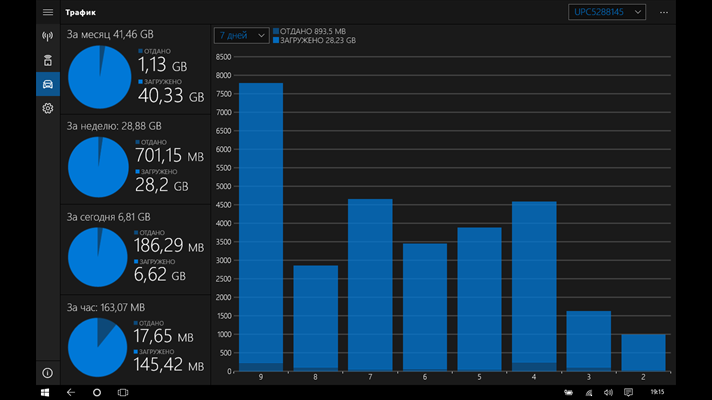Click the tallest bar for day 9
Viewport: 712px width, 400px height.
(x=261, y=227)
